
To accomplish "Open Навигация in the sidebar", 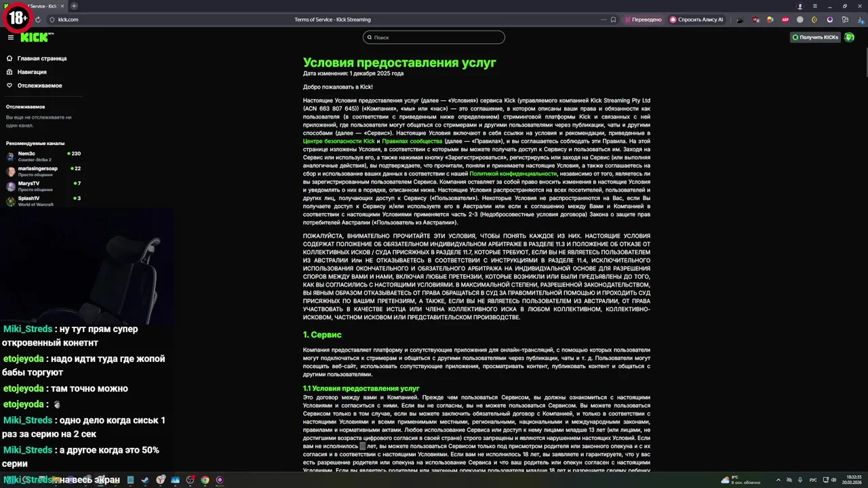I will coord(27,72).
